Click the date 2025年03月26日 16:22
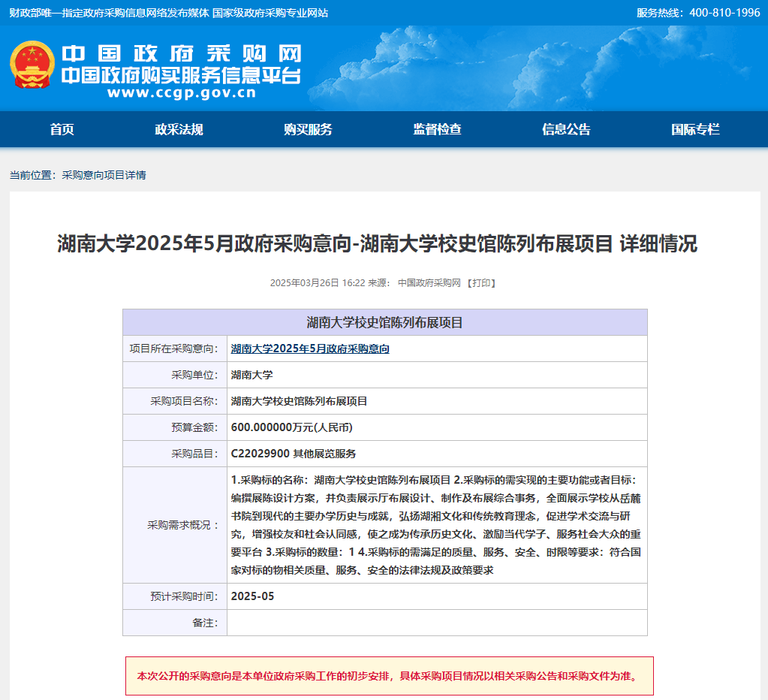This screenshot has height=700, width=768. [318, 283]
